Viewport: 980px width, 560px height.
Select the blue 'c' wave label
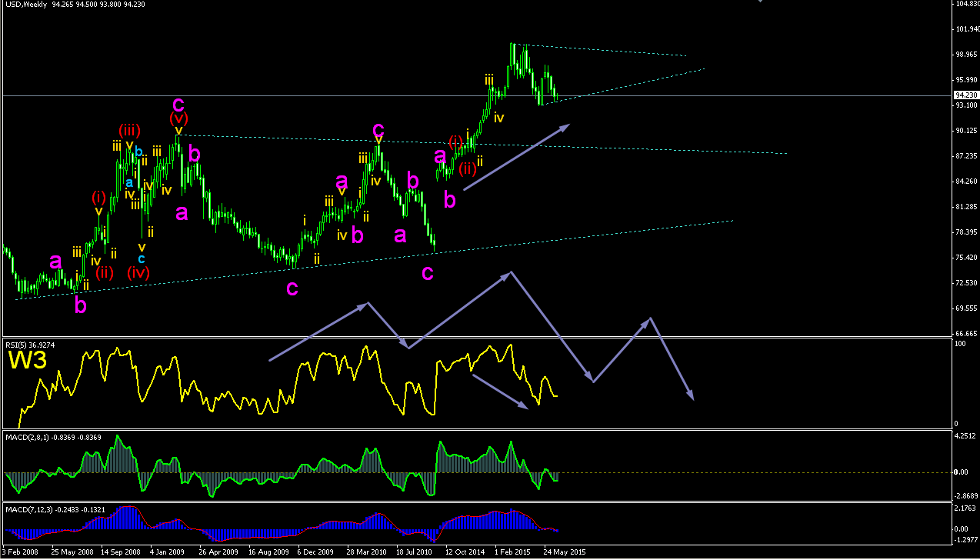[142, 258]
